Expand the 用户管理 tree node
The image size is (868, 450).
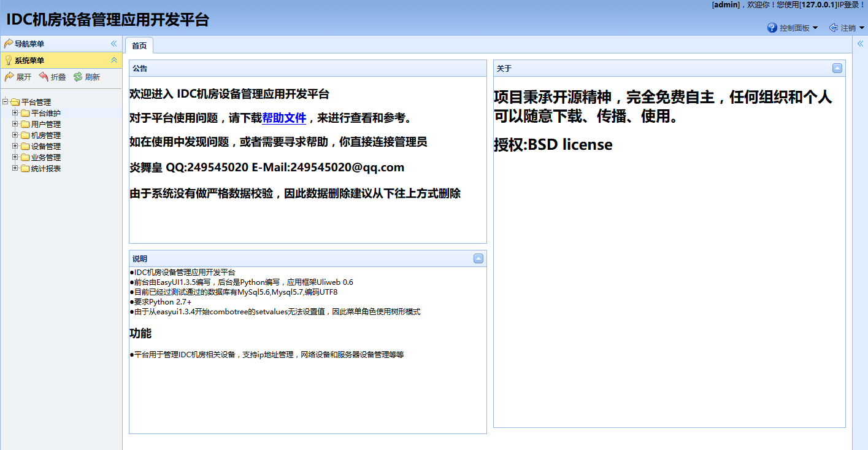coord(15,124)
